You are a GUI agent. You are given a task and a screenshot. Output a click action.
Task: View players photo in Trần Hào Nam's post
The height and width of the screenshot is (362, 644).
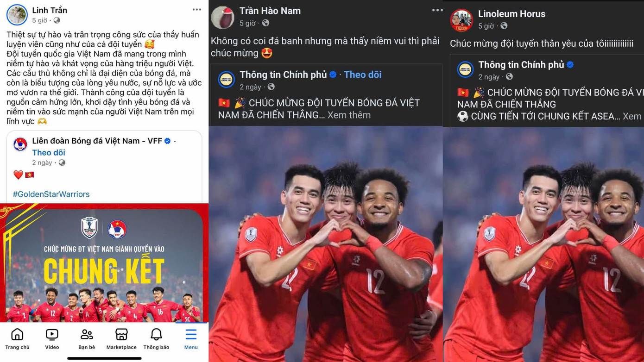point(326,244)
